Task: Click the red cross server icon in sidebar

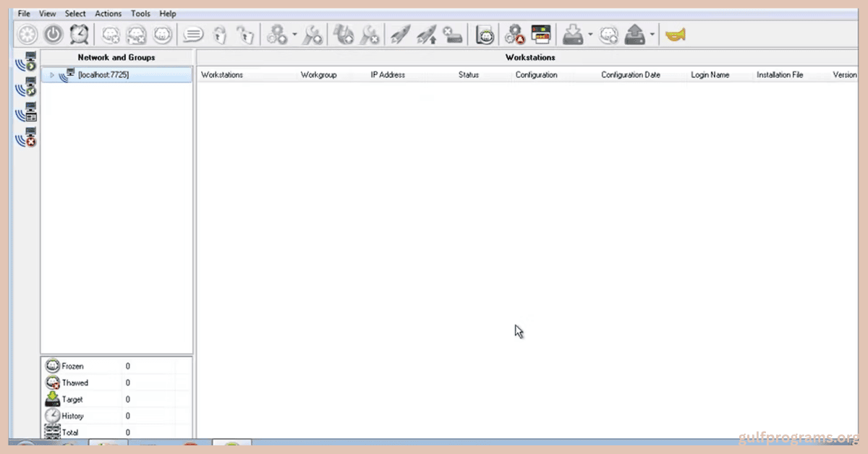Action: [x=27, y=137]
